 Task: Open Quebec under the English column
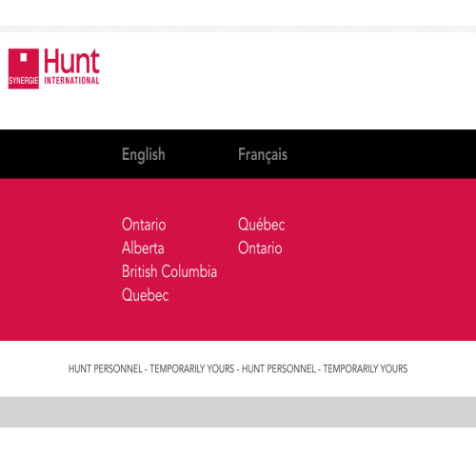[145, 295]
